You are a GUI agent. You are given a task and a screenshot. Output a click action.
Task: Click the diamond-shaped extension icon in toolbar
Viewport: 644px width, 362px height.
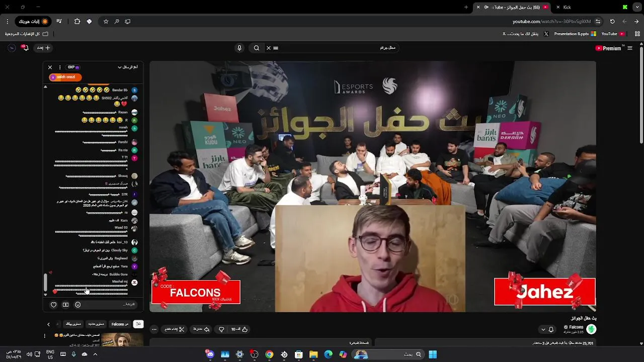(x=89, y=22)
